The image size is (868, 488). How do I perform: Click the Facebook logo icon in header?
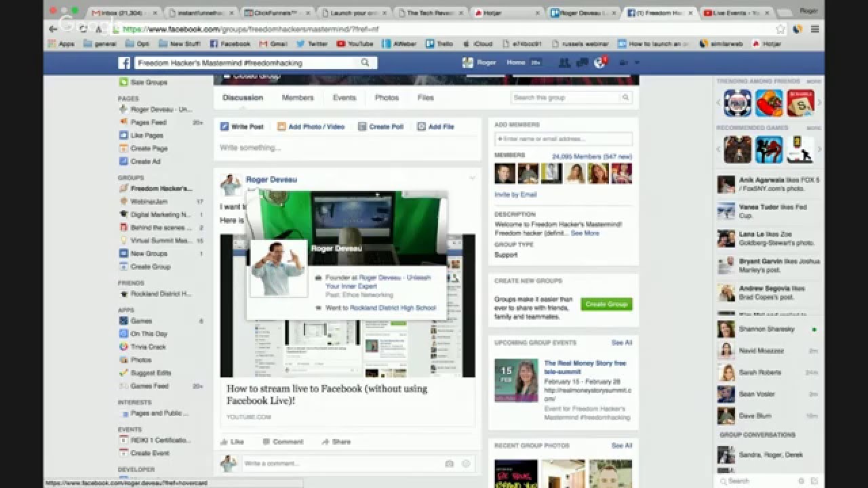(x=124, y=62)
